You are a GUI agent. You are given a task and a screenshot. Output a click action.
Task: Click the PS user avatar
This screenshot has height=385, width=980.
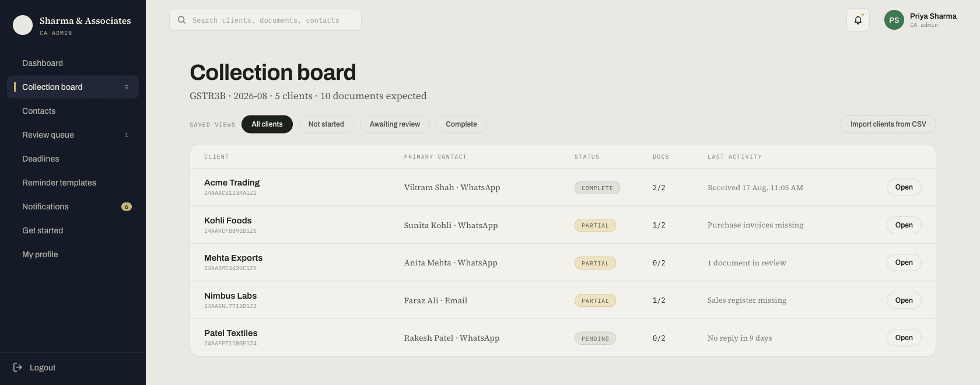894,20
